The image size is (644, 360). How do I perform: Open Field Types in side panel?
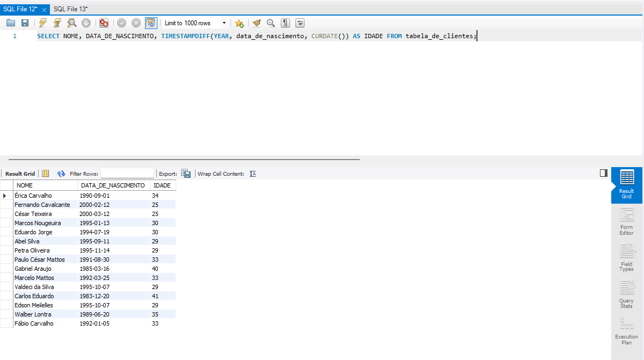click(627, 257)
